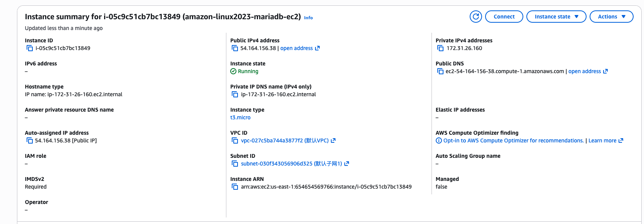Click the refresh icon button

(475, 17)
